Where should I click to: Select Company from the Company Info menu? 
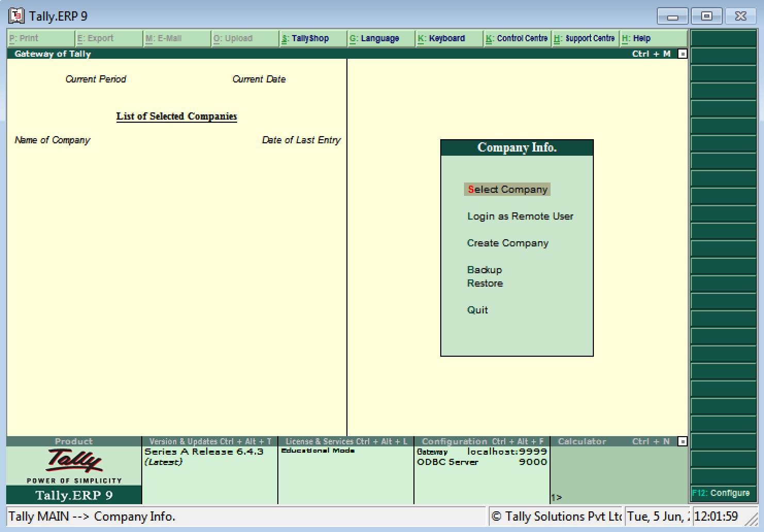(507, 189)
